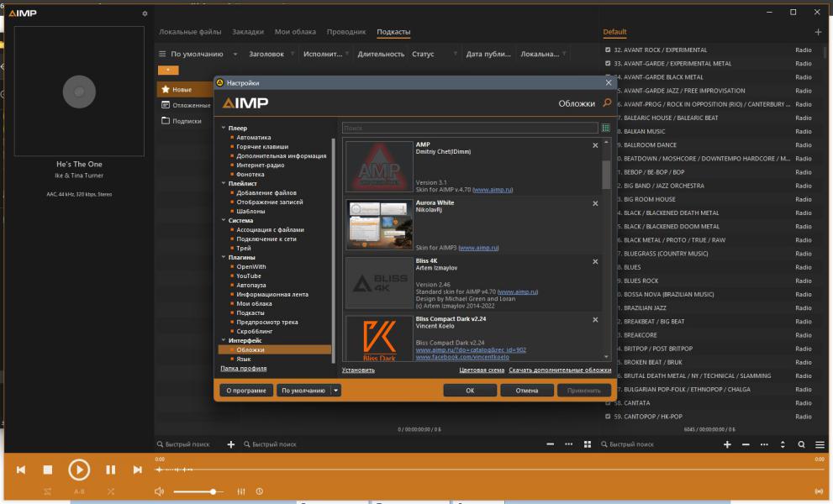The height and width of the screenshot is (504, 833).
Task: Select Новые podcast category
Action: click(x=184, y=89)
